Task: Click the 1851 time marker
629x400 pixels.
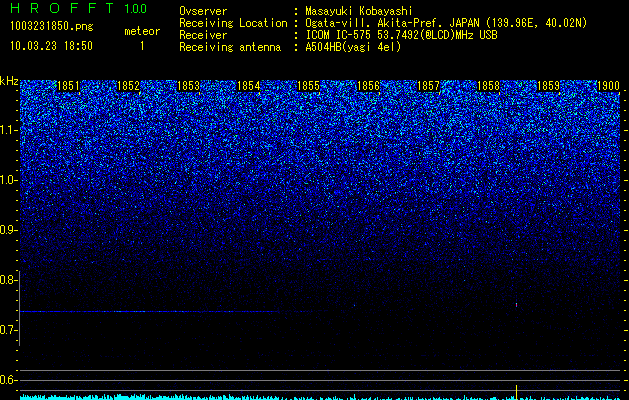Action: pos(68,86)
